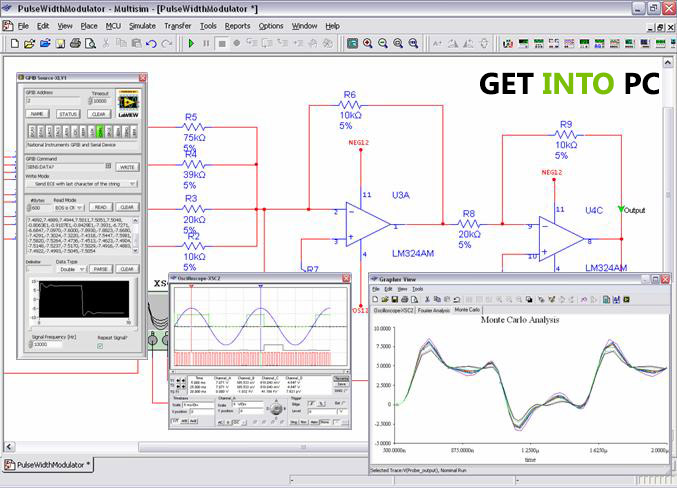Image resolution: width=677 pixels, height=488 pixels.
Task: Click the red T1 cursor marker on oscilloscope
Action: pyautogui.click(x=192, y=286)
